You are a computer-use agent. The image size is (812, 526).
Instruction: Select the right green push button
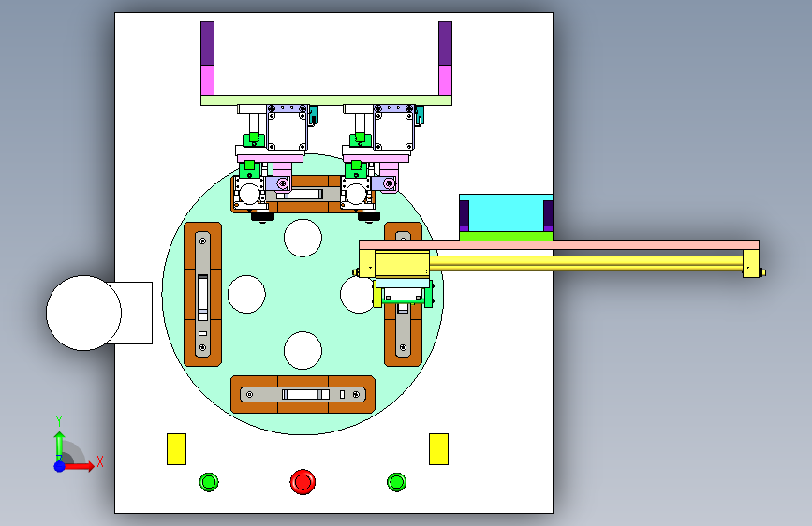pyautogui.click(x=397, y=482)
